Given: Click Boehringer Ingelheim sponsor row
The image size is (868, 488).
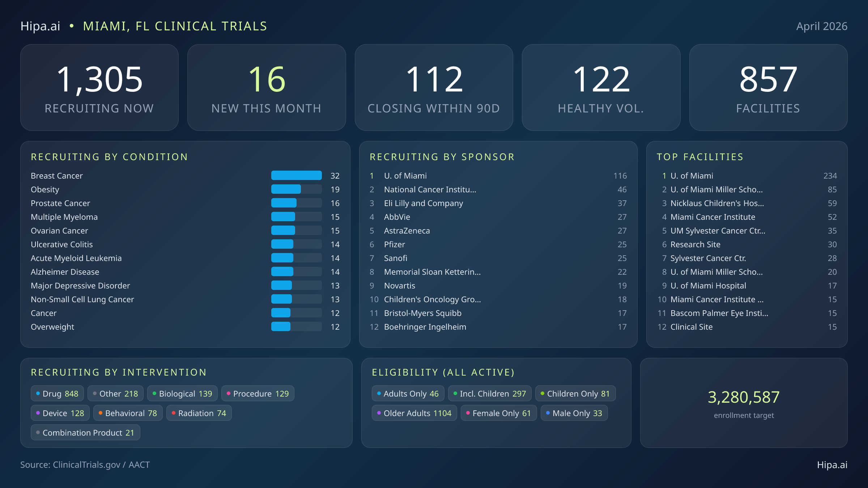Looking at the screenshot, I should [498, 326].
